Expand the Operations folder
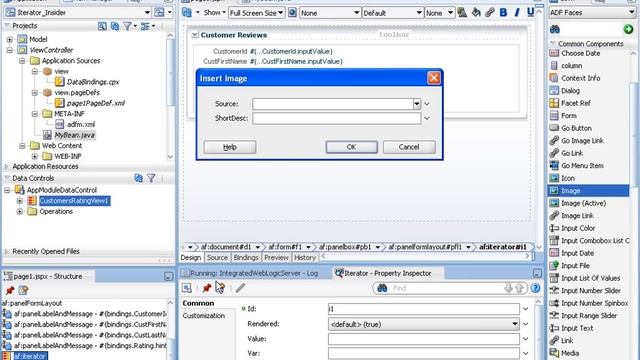Screen dimensions: 640x360 click(20, 211)
